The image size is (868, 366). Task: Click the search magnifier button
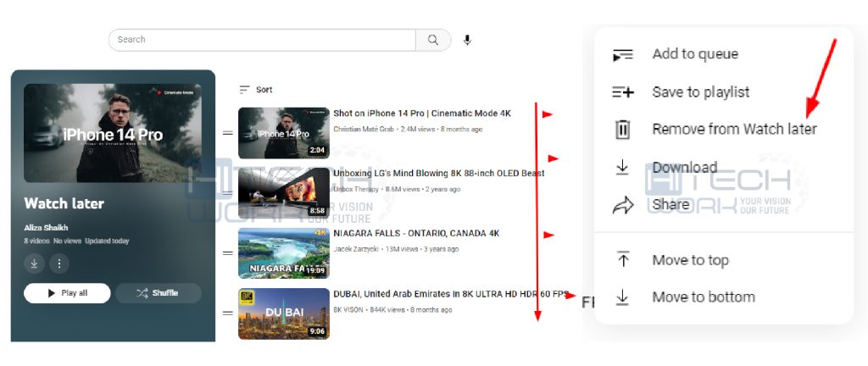coord(433,40)
